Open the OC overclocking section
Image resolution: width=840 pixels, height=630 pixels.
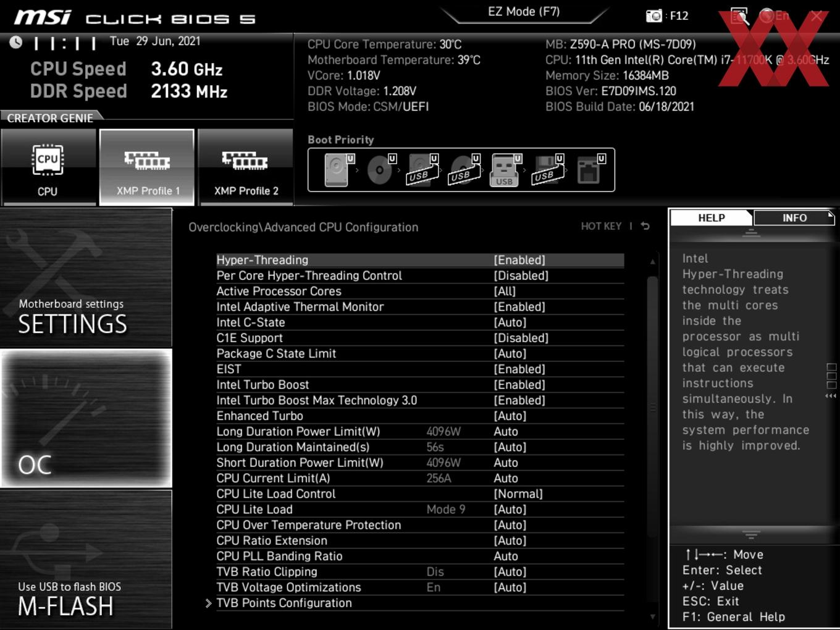pos(86,418)
